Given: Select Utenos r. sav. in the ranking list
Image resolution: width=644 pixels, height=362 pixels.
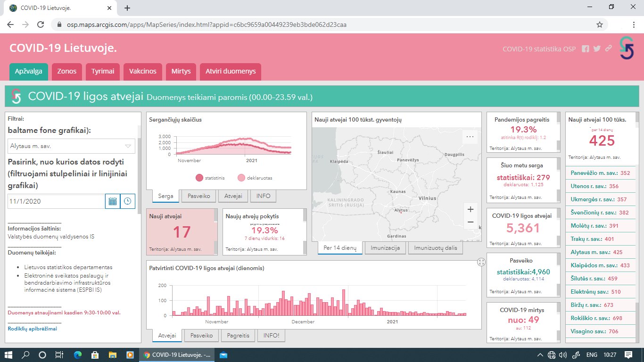Looking at the screenshot, I should point(600,186).
